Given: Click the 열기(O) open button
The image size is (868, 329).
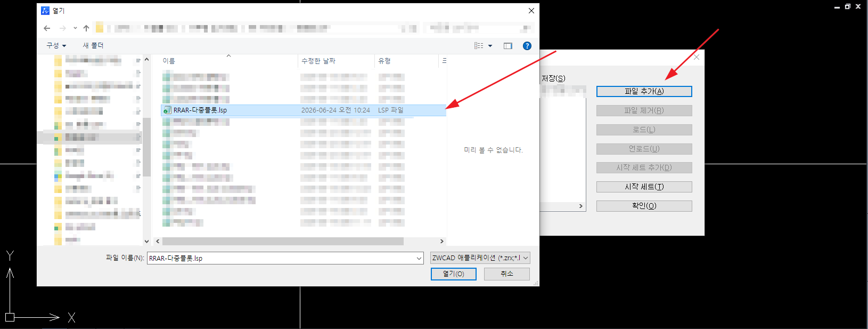Looking at the screenshot, I should 454,274.
